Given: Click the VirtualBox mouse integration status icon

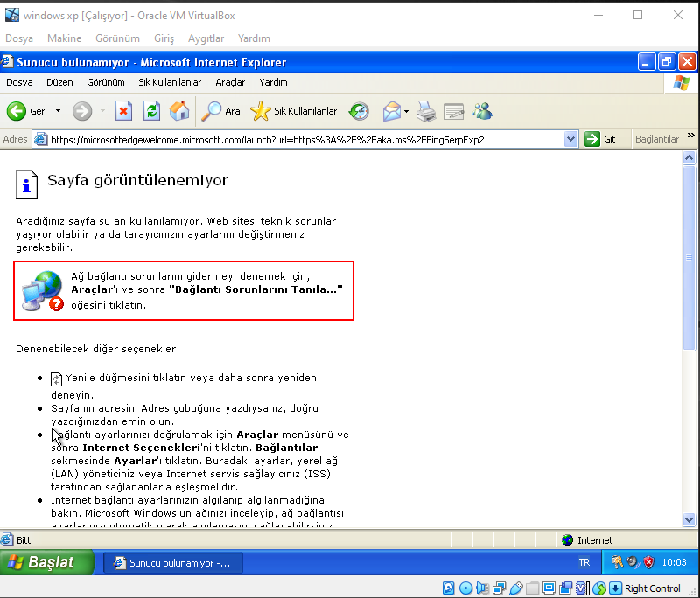Looking at the screenshot, I should point(599,588).
